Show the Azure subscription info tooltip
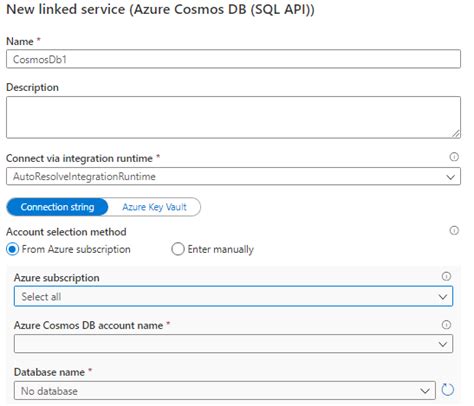This screenshot has height=406, width=474. pos(446,276)
